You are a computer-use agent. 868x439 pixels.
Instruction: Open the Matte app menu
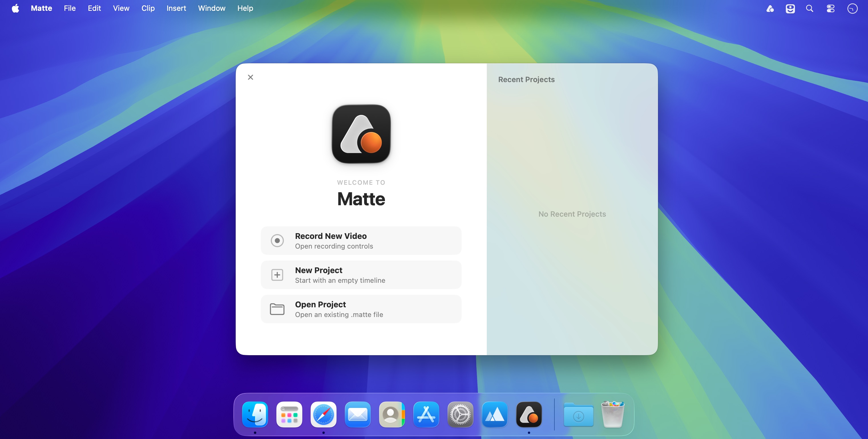[41, 9]
